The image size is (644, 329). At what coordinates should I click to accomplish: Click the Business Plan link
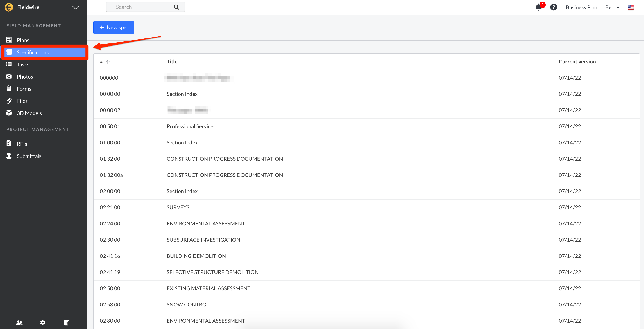pos(581,7)
